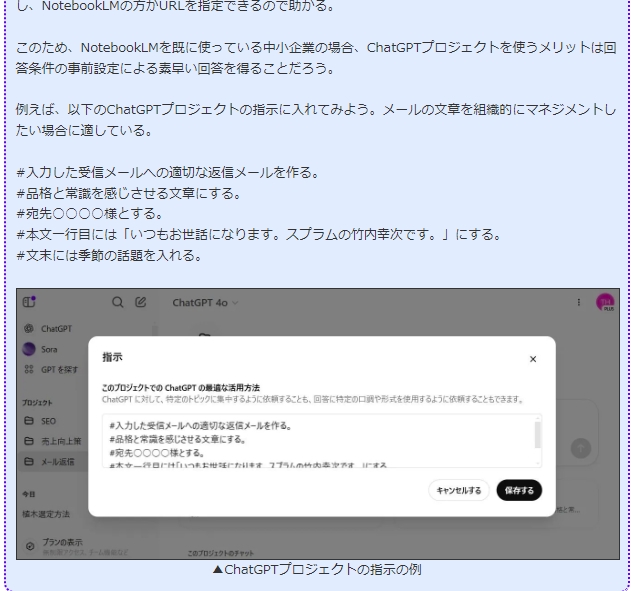Expand the ChatGPT 4o model dropdown
The width and height of the screenshot is (635, 591).
pos(205,303)
